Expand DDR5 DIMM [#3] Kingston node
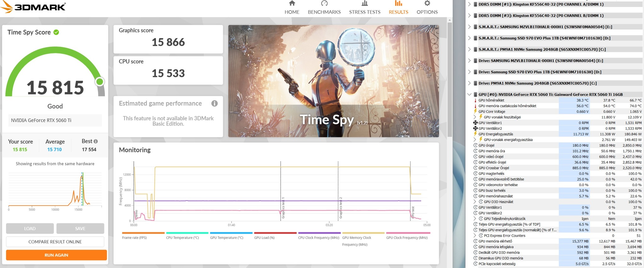The image size is (644, 268). coord(469,15)
